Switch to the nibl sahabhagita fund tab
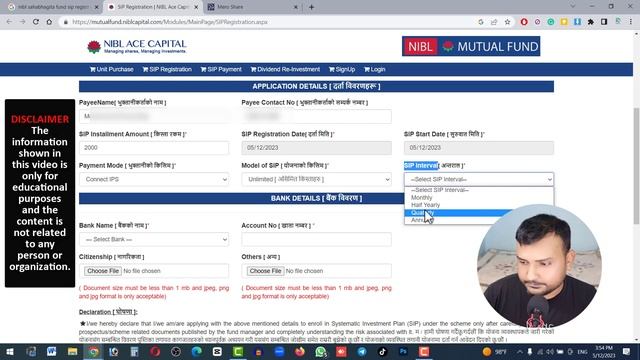Viewport: 640px width, 360px height. (53, 7)
